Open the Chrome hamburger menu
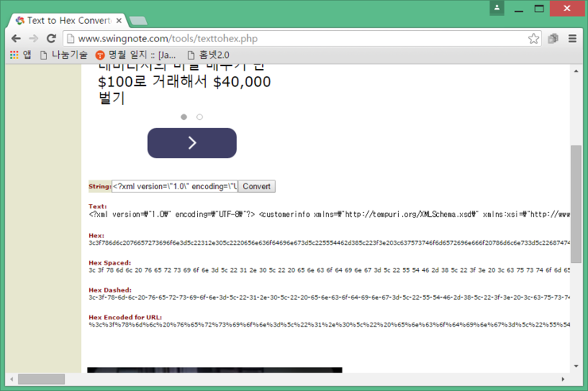The image size is (588, 391). (x=572, y=38)
